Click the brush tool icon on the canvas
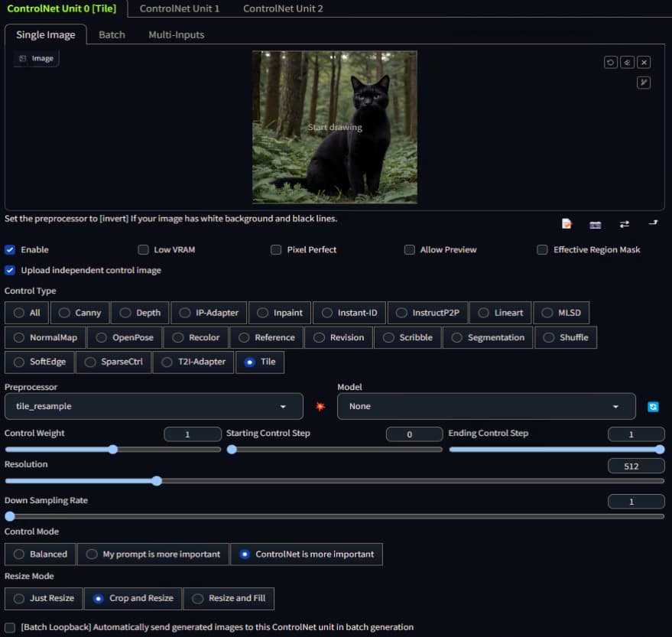672x637 pixels. tap(644, 83)
